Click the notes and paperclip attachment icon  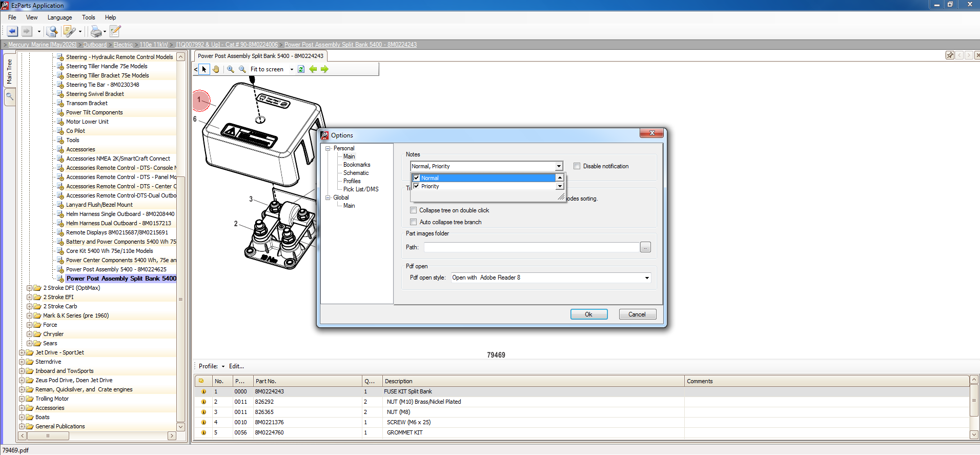[69, 31]
